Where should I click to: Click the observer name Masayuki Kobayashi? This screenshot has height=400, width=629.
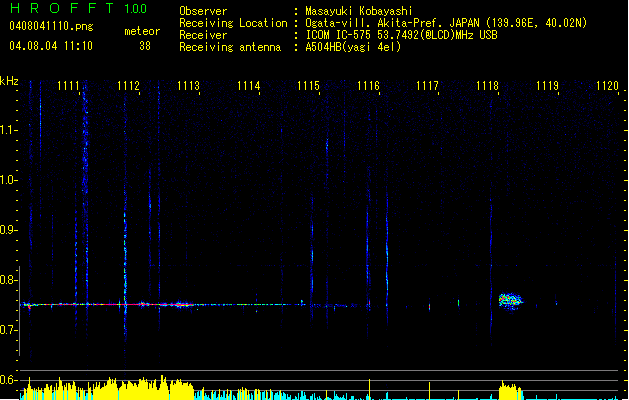359,11
